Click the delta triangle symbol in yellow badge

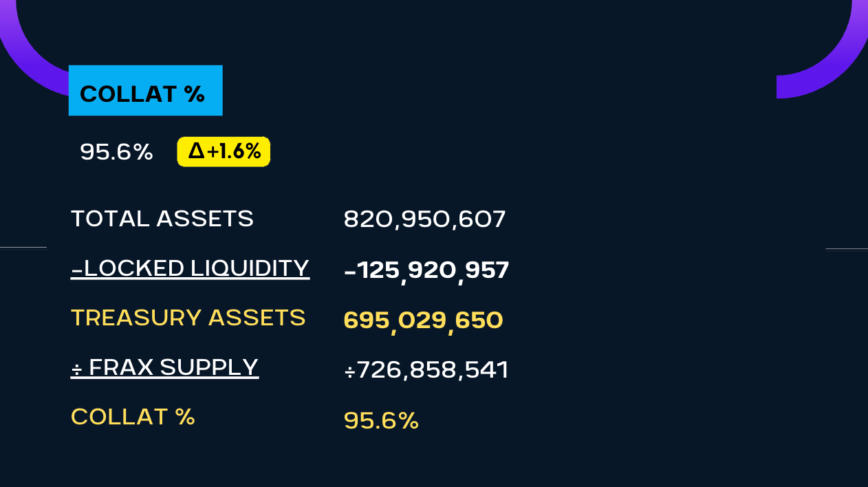(x=196, y=151)
